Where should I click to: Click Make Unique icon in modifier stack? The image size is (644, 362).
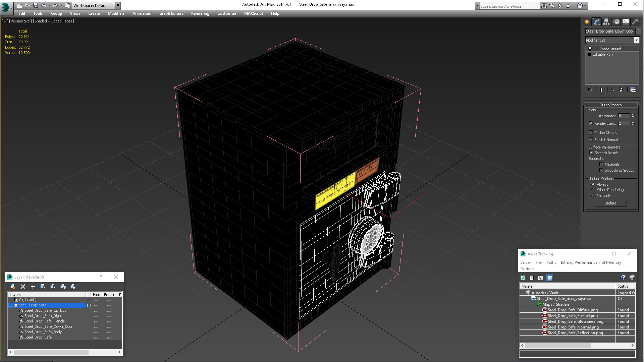tap(613, 90)
